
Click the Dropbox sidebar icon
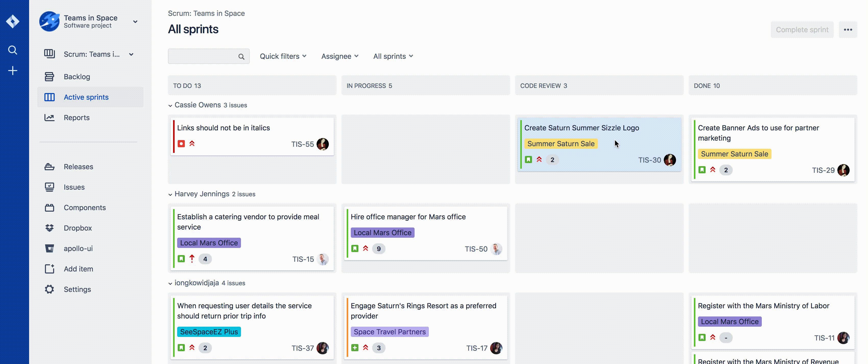[x=50, y=228]
